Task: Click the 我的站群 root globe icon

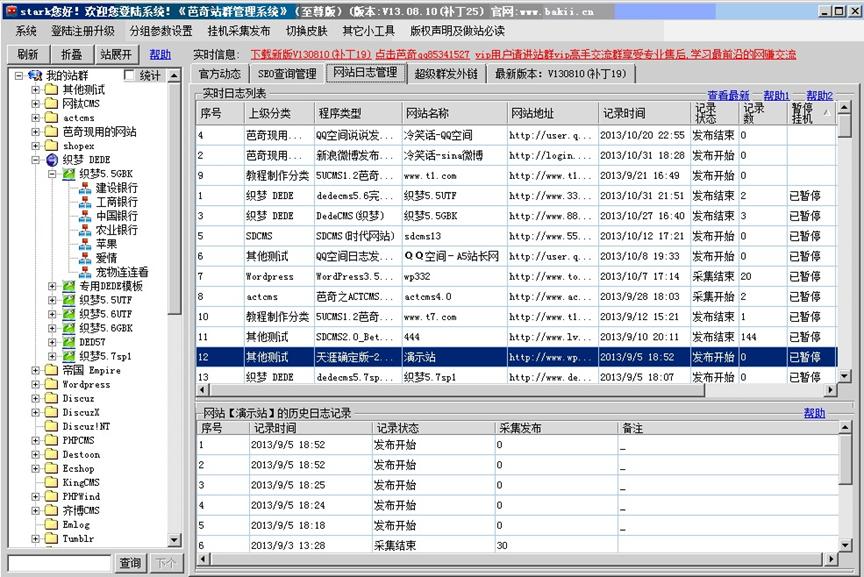Action: (35, 76)
